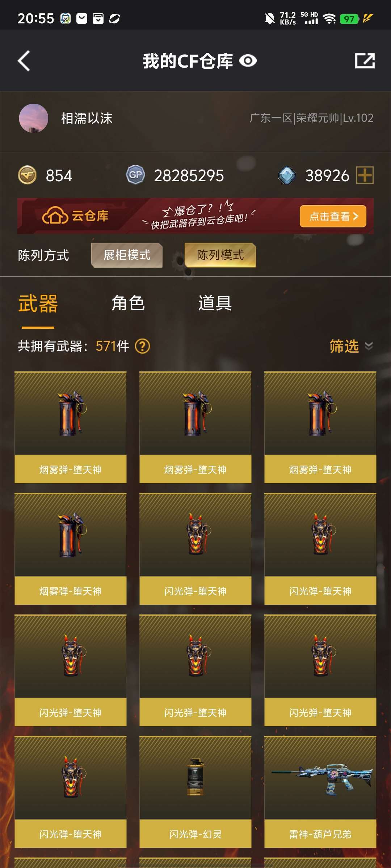Tap the GP currency icon
Screen dimensions: 391x868
point(135,175)
